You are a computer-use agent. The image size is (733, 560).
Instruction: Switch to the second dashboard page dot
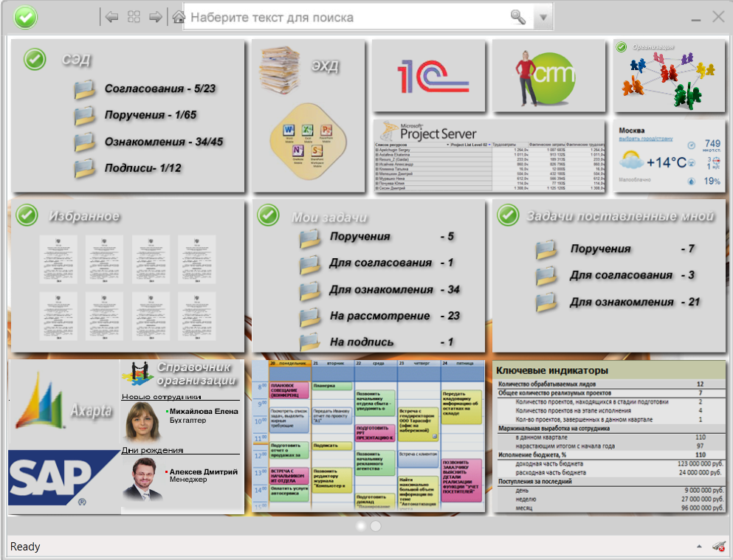coord(375,526)
